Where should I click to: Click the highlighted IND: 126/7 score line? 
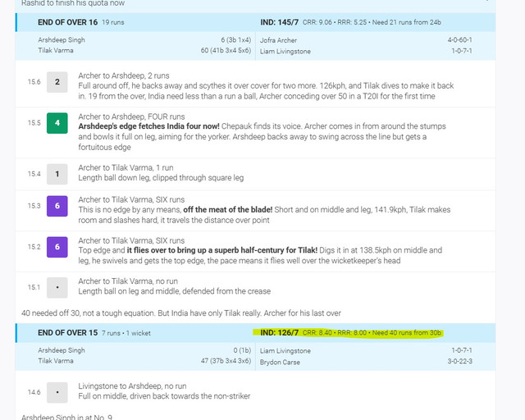click(349, 332)
